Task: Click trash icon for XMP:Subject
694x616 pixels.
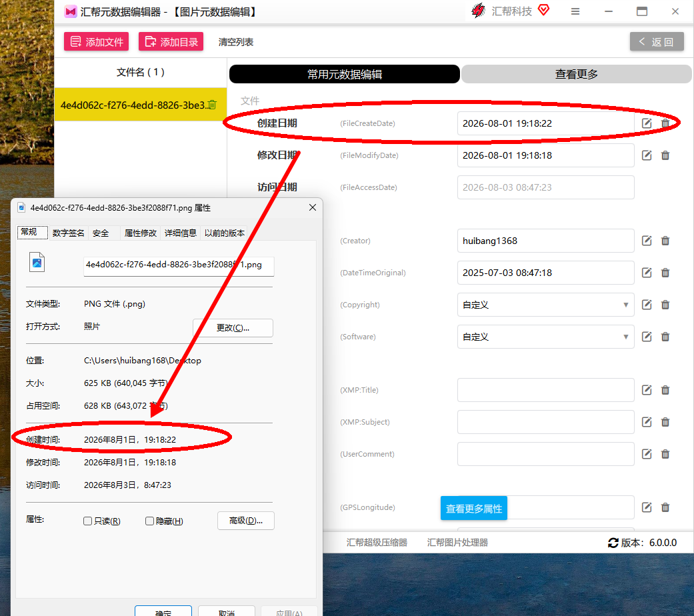Action: [665, 422]
